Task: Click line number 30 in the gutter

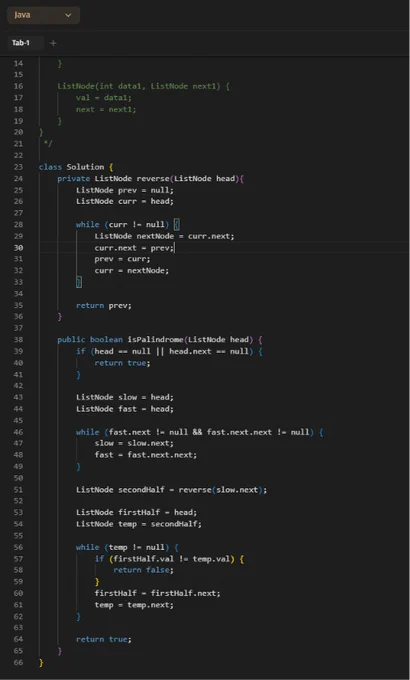Action: click(x=18, y=248)
